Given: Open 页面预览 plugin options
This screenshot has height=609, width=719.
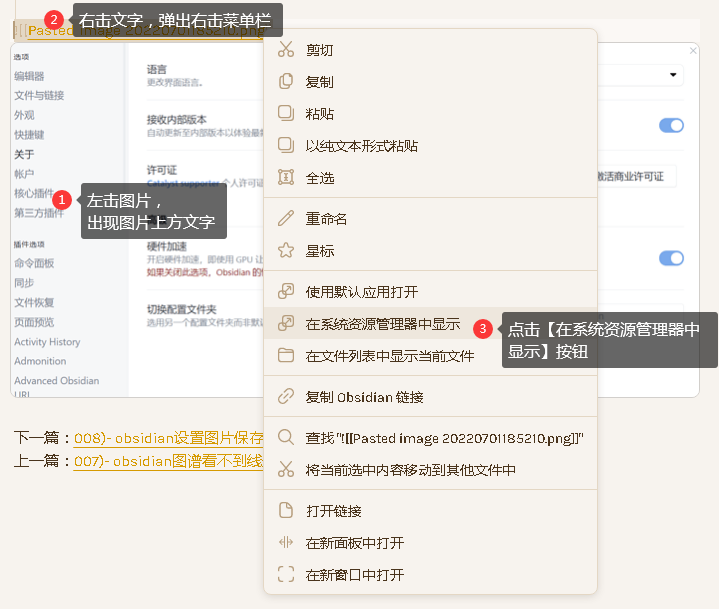Looking at the screenshot, I should [x=34, y=322].
